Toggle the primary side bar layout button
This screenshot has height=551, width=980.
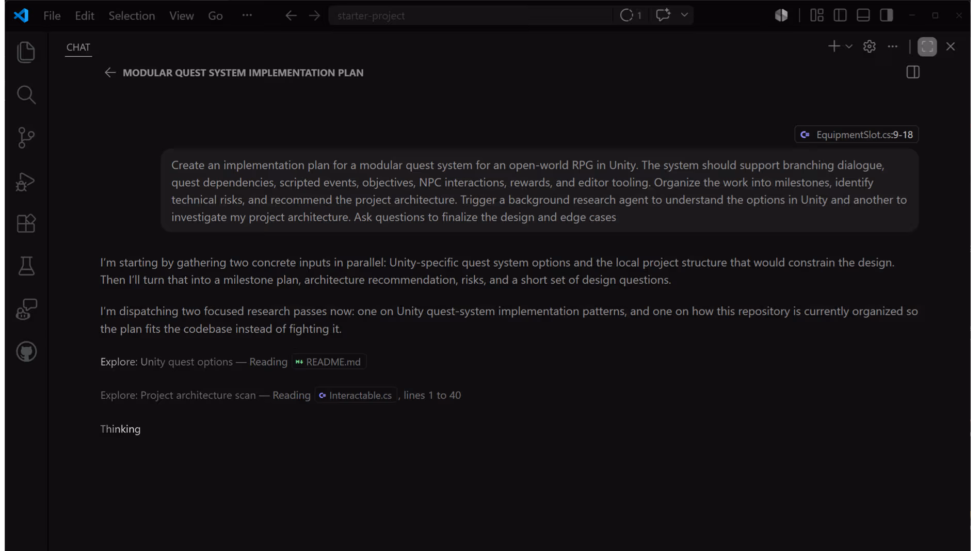(x=840, y=15)
